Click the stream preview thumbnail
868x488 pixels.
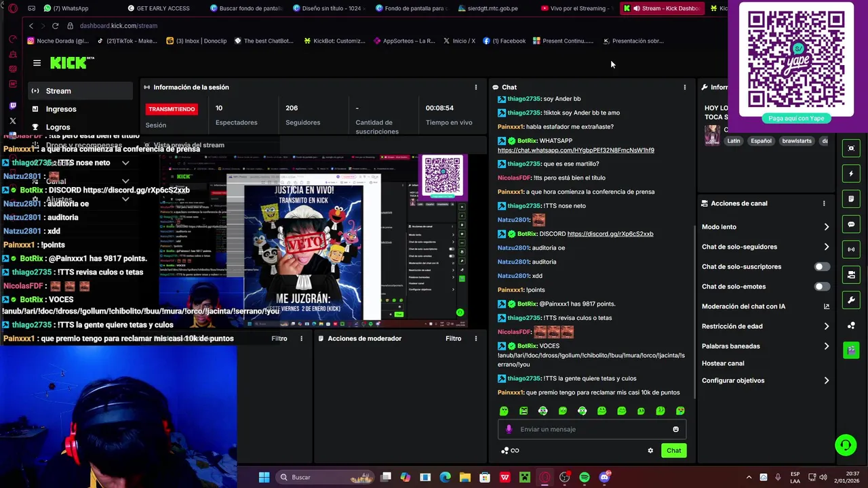click(x=313, y=241)
